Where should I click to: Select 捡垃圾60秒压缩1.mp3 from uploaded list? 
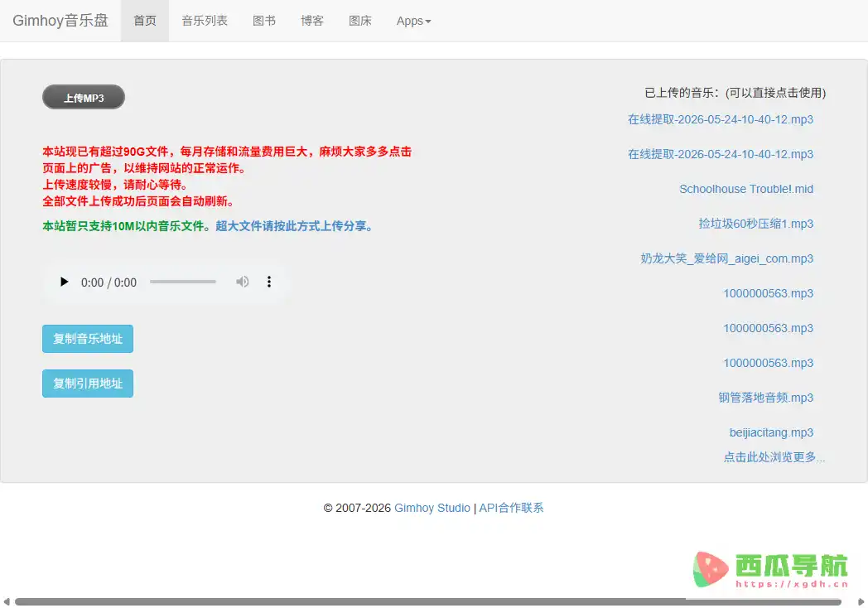pyautogui.click(x=755, y=224)
